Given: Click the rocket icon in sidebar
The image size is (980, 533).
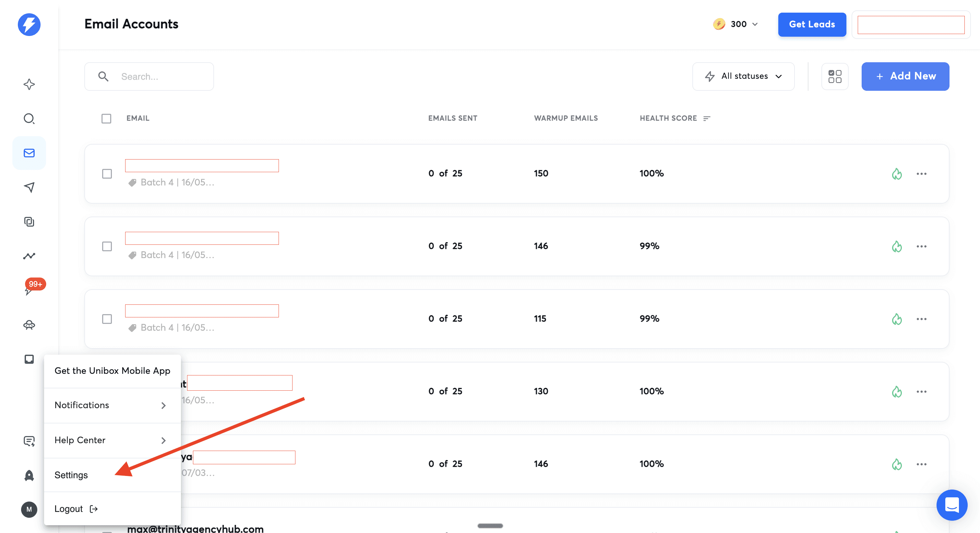Looking at the screenshot, I should tap(29, 476).
